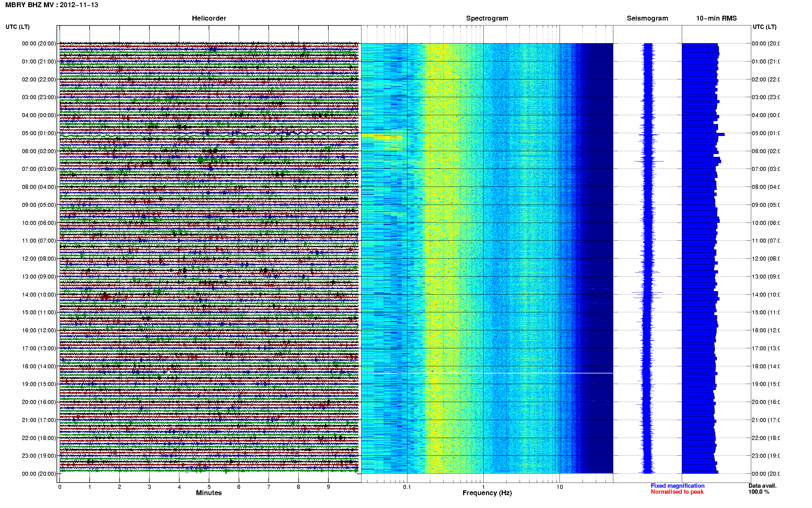This screenshot has height=508, width=812.
Task: Click the "0.1" tick on the frequency axis
Action: point(407,487)
